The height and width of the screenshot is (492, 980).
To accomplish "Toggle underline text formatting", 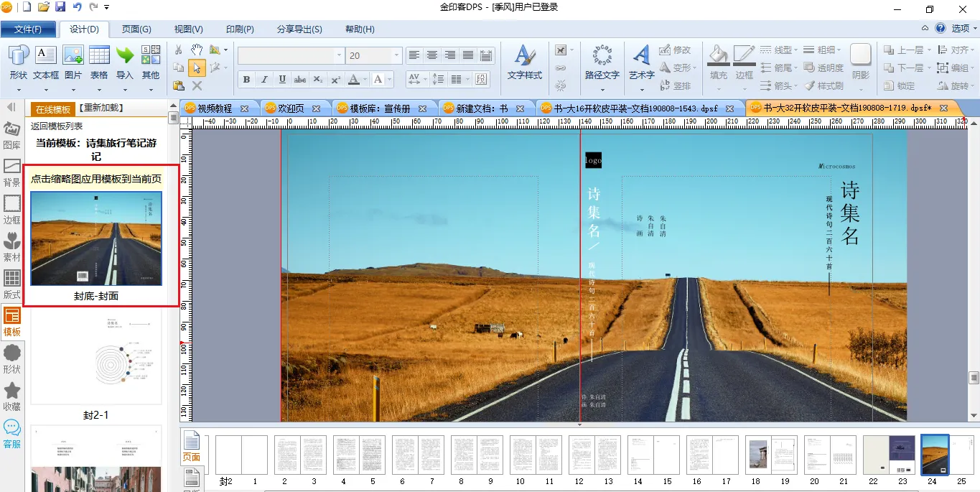I will pyautogui.click(x=282, y=79).
